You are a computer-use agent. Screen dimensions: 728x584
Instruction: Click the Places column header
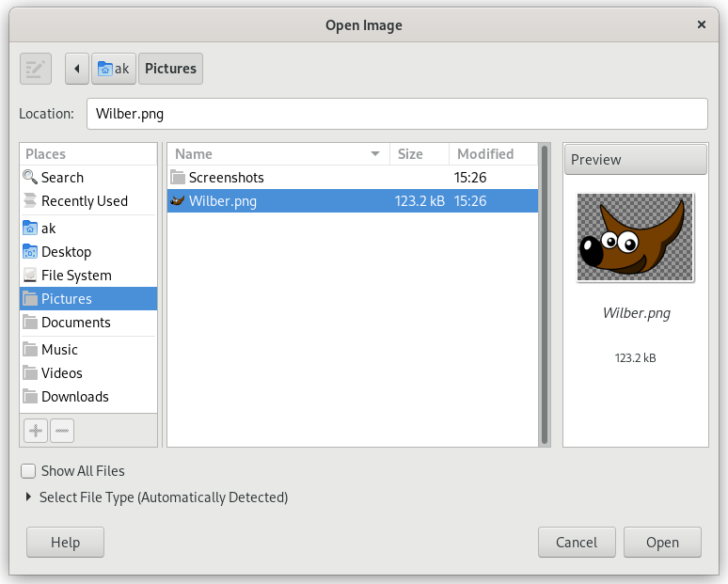[88, 154]
